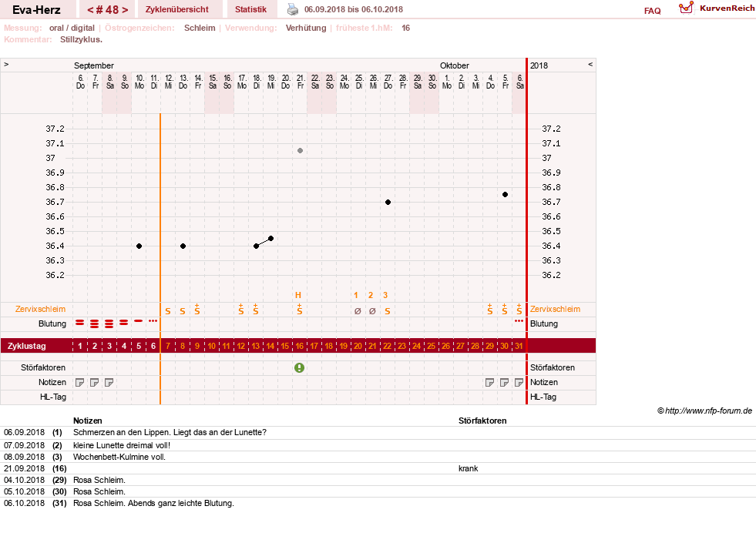Click the temperature point on 19 September
This screenshot has width=756, height=543.
coord(271,239)
